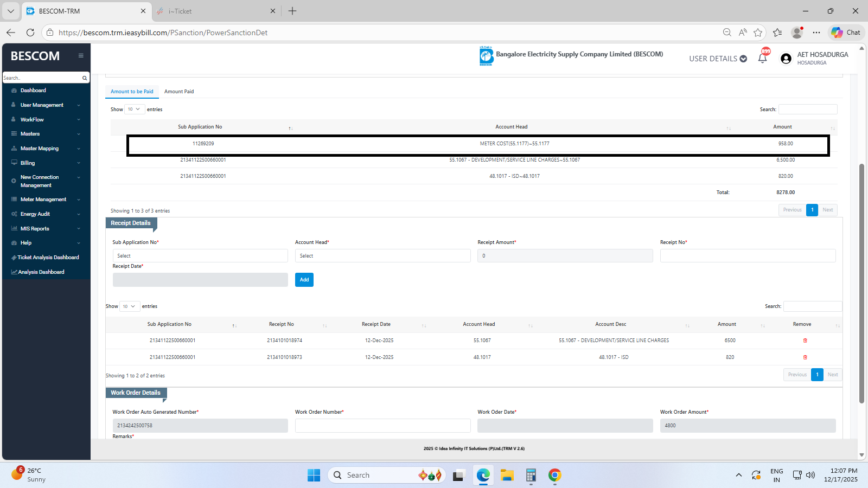Screen dimensions: 868x488
Task: Add this page to browser favorites
Action: point(758,33)
